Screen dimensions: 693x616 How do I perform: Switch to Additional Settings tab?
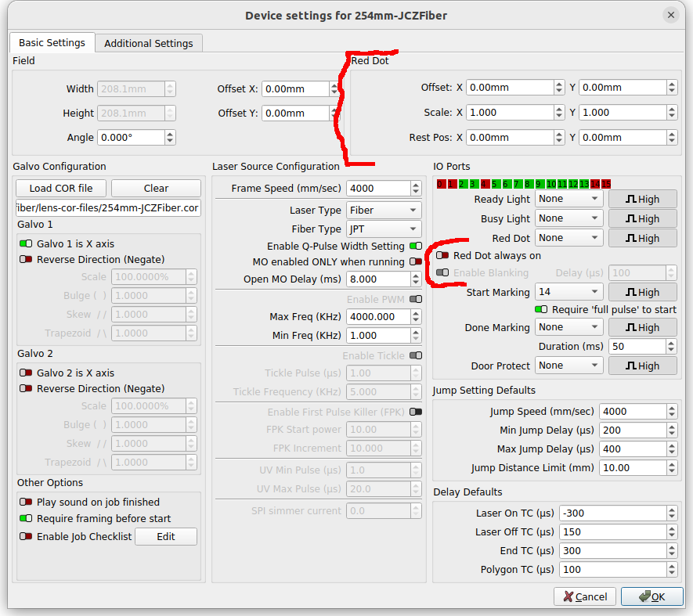tap(149, 43)
